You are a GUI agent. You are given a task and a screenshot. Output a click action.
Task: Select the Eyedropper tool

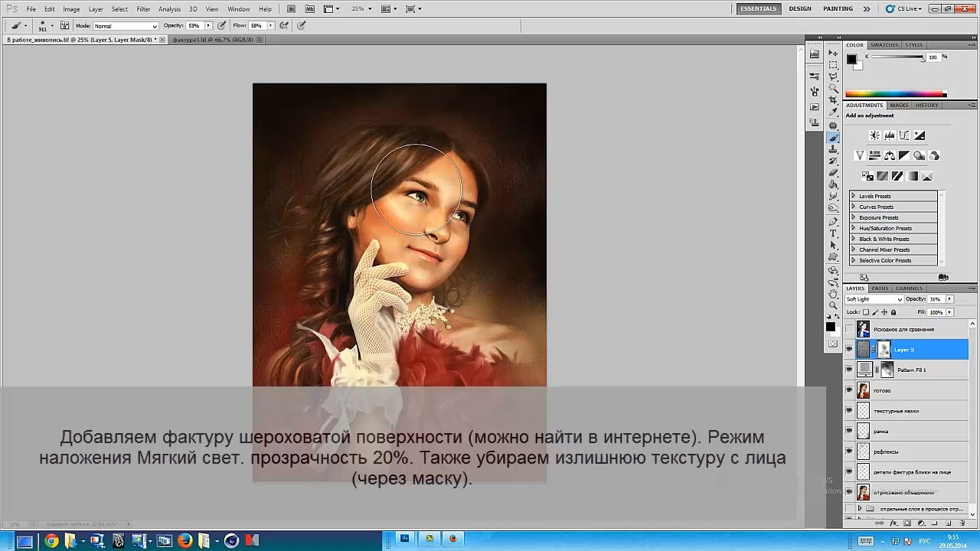[x=833, y=112]
